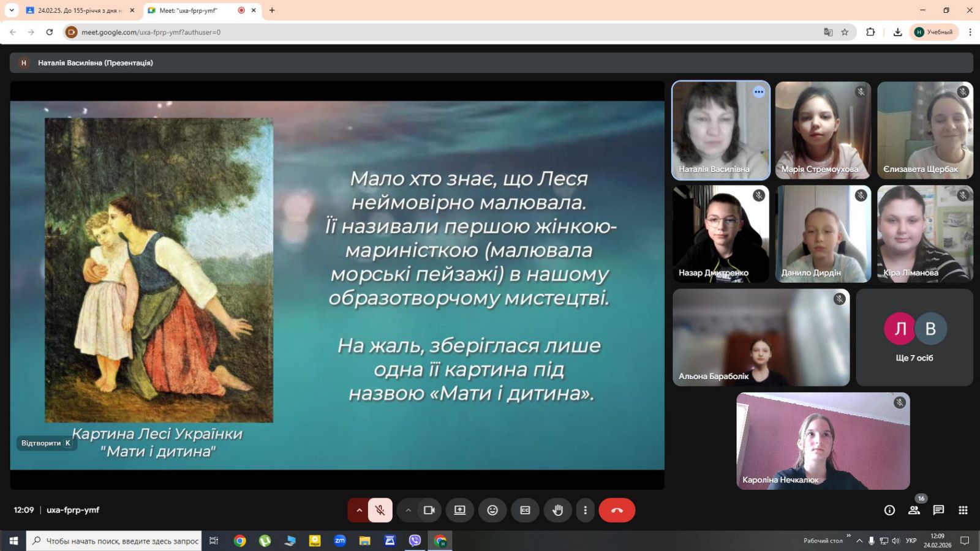Select the Meet "uxa-fprp-ymf" browser tab
This screenshot has width=980, height=551.
click(189, 10)
